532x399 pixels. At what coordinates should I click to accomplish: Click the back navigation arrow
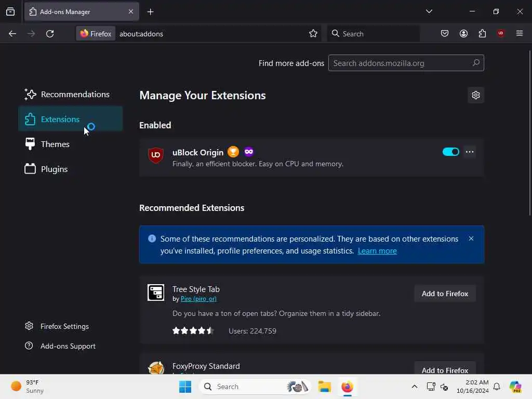pos(12,34)
